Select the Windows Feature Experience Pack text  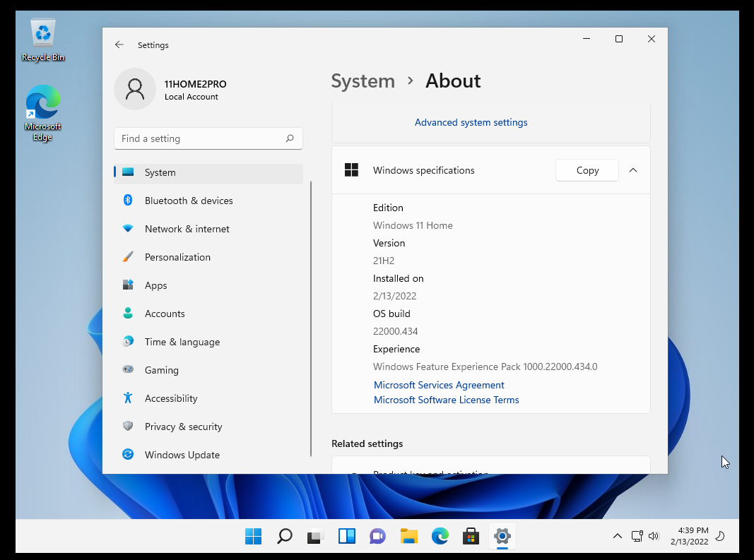[485, 367]
